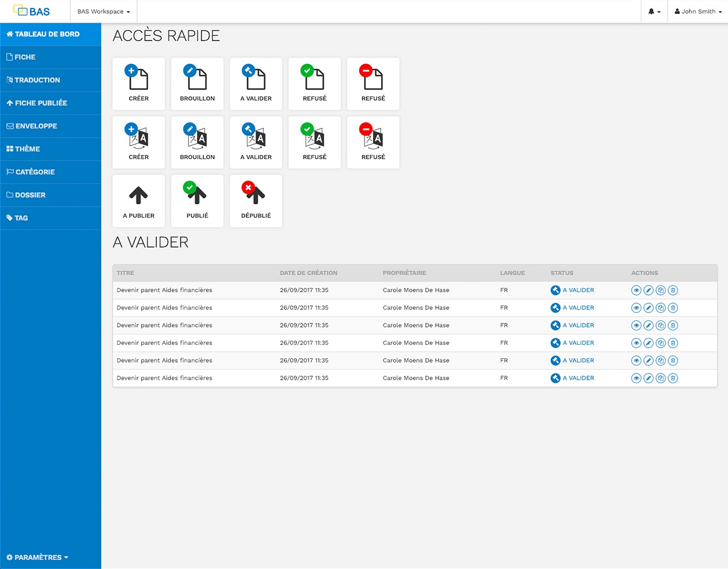728x569 pixels.
Task: Click the green-check REFUSÉ document tile
Action: 314,84
